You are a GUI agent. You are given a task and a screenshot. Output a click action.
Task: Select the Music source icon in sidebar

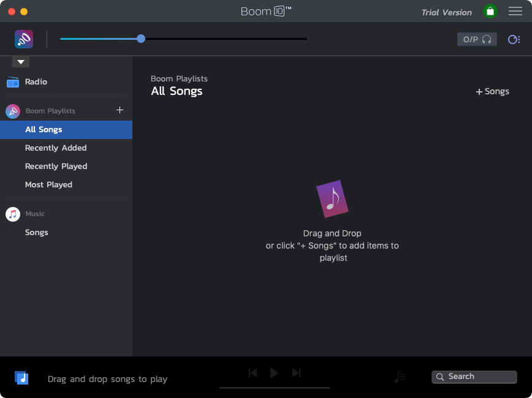click(12, 214)
